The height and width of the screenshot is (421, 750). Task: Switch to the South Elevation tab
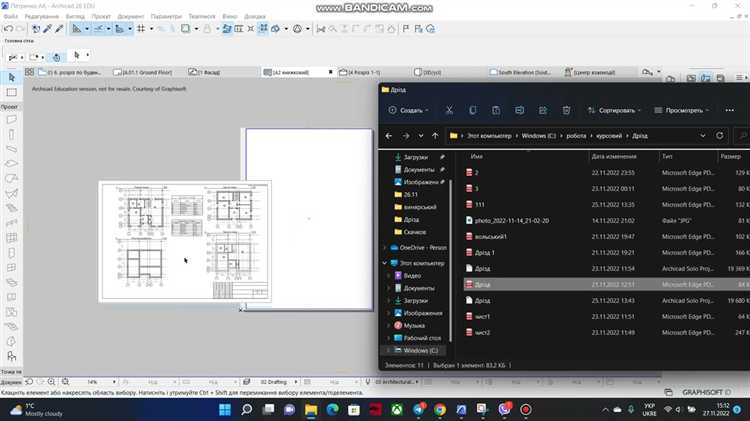click(519, 72)
